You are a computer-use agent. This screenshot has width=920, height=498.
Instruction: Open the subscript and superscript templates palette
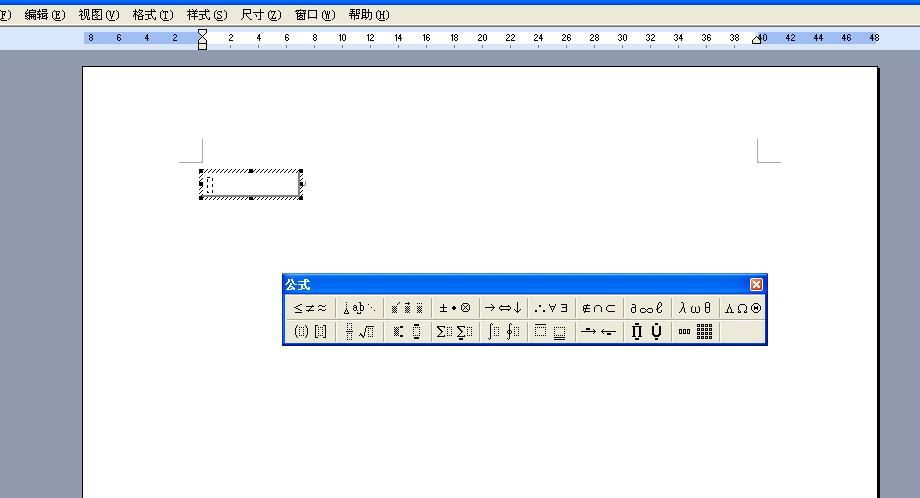[x=407, y=331]
